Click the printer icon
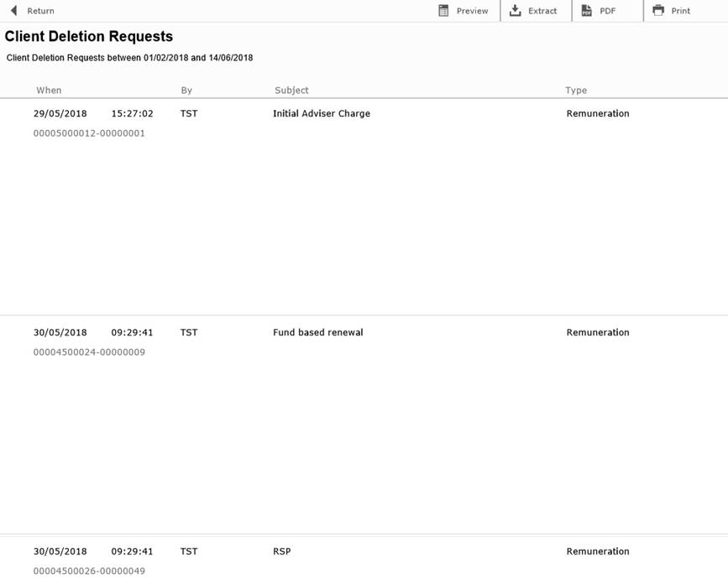 click(658, 10)
